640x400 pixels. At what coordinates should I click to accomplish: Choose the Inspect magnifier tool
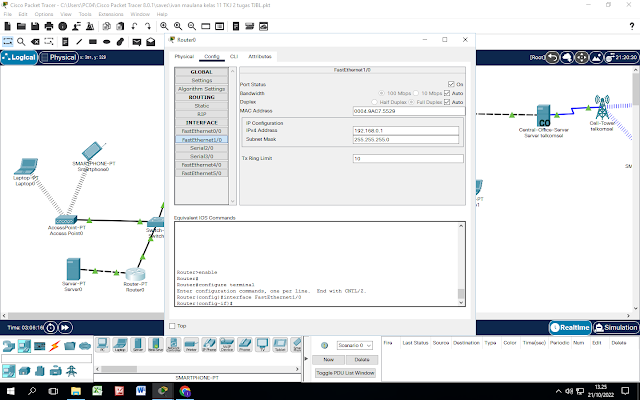(x=21, y=42)
